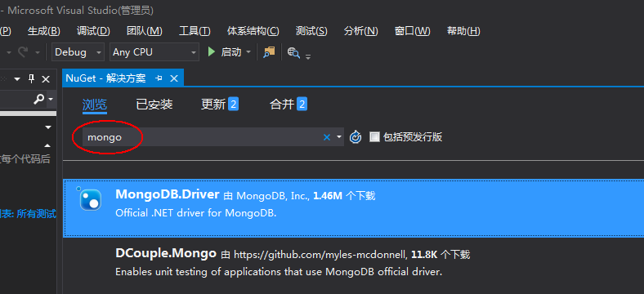
Task: Open the 帮助(H) menu
Action: click(x=463, y=31)
